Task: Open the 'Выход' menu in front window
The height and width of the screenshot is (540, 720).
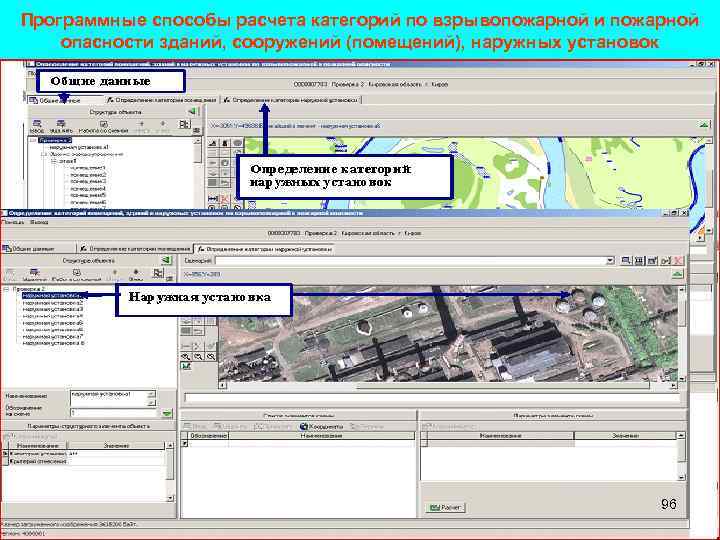Action: point(39,222)
